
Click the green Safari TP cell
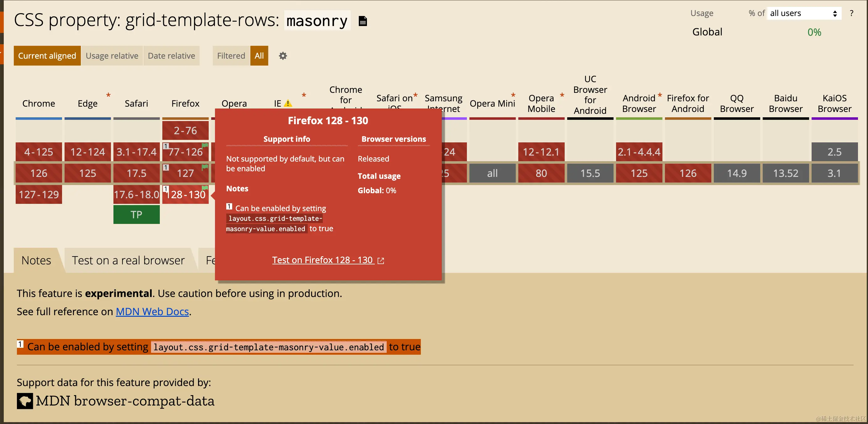[x=137, y=215]
